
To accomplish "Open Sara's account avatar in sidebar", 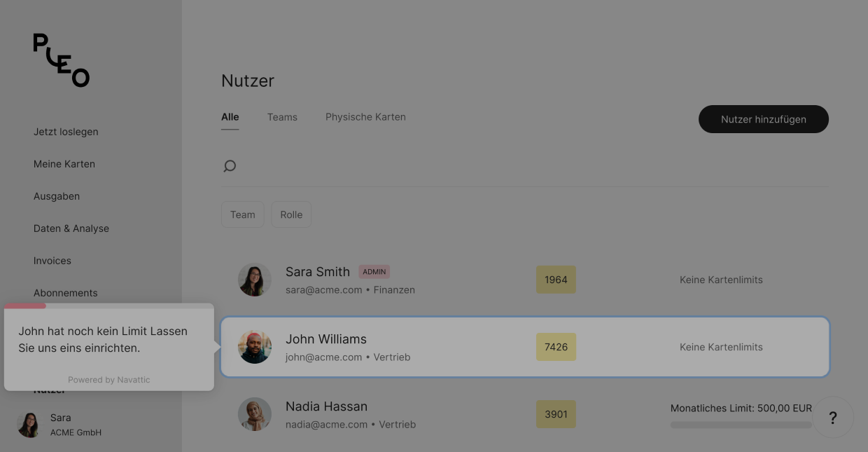I will click(29, 425).
